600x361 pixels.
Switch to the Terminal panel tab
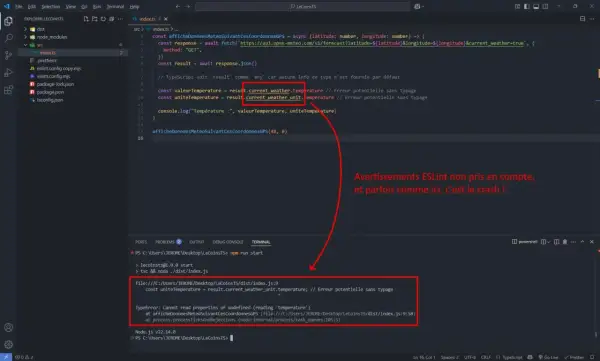tap(261, 242)
